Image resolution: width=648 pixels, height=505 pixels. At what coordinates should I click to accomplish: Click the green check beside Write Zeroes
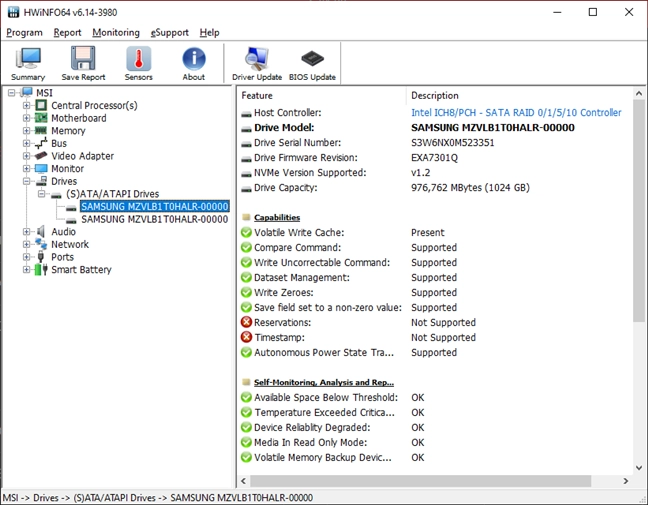(x=246, y=292)
